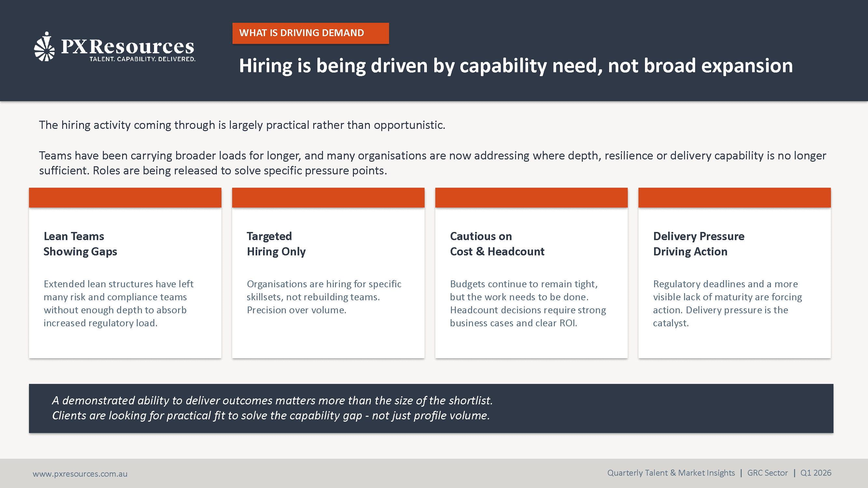Select the Targeted Hiring Only card heading
This screenshot has width=868, height=488.
pos(276,244)
